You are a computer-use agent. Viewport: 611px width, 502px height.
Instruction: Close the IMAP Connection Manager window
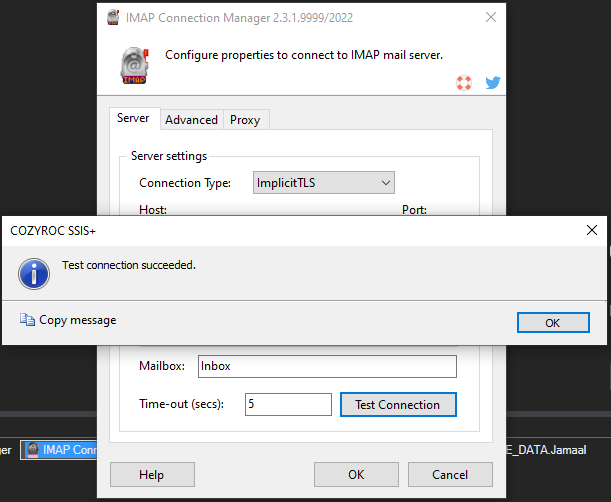point(490,17)
